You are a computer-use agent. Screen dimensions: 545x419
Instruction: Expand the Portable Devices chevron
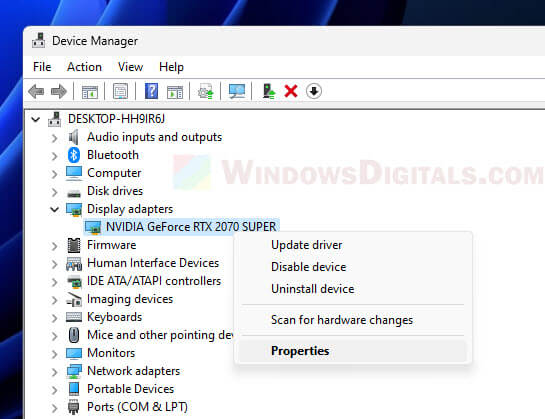(x=55, y=390)
